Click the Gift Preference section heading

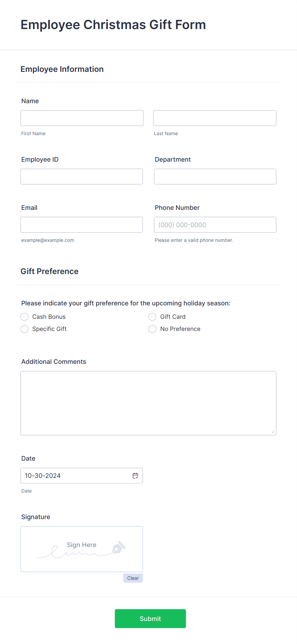(49, 271)
